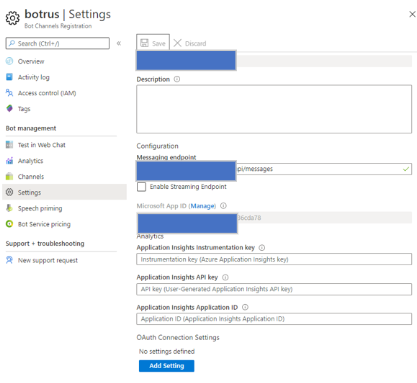Viewport: 417px width, 383px height.
Task: Open Test in Web Chat
Action: (41, 145)
